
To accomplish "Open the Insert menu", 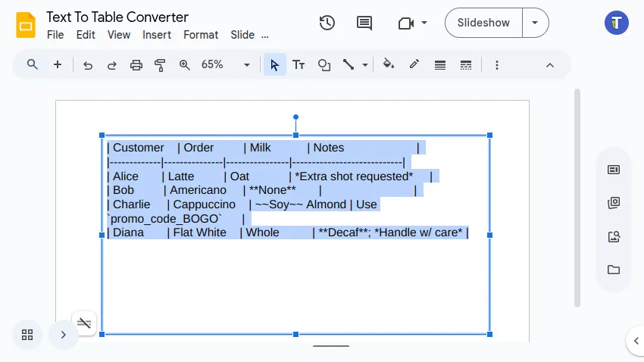I will pos(157,35).
